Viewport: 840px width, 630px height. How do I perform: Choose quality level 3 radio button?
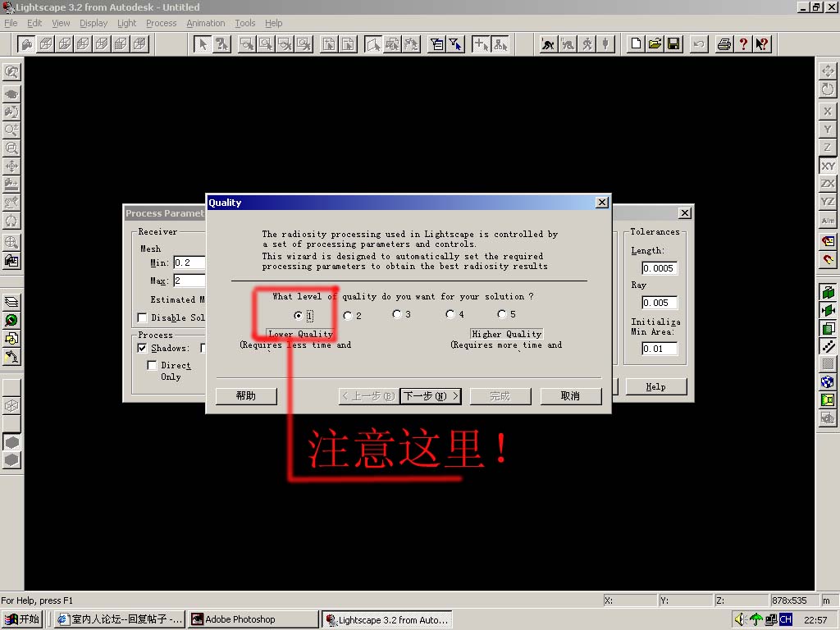(397, 314)
